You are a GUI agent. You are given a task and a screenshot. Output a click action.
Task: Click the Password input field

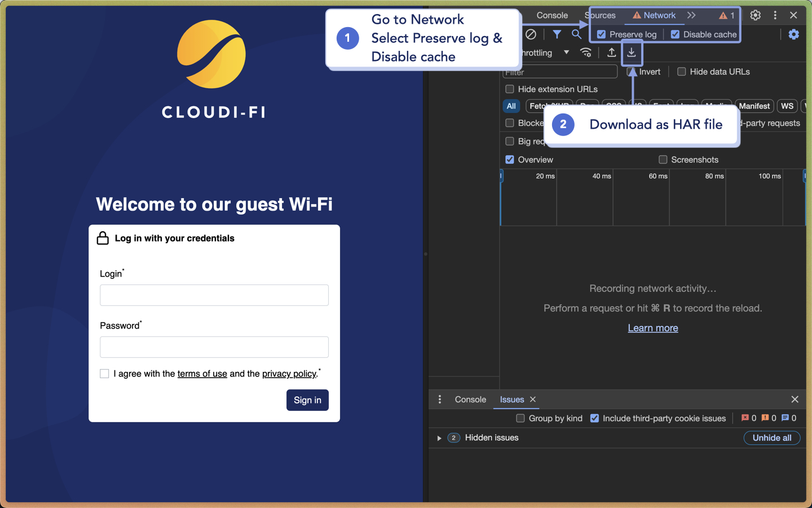pos(214,347)
